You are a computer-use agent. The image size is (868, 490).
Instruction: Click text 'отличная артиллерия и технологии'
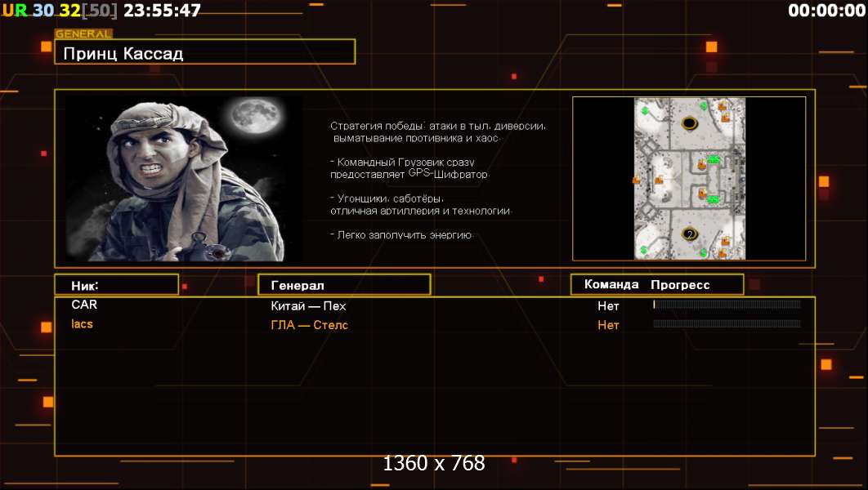click(421, 211)
